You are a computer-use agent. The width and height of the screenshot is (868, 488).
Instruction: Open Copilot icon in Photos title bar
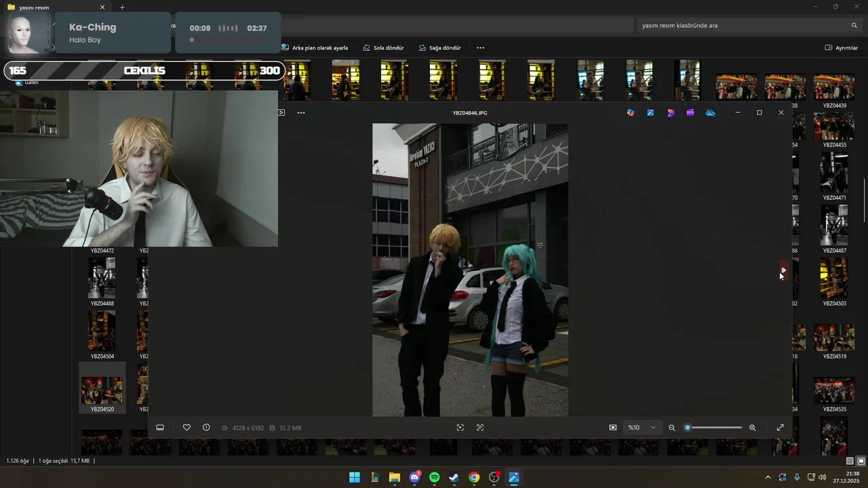tap(631, 113)
